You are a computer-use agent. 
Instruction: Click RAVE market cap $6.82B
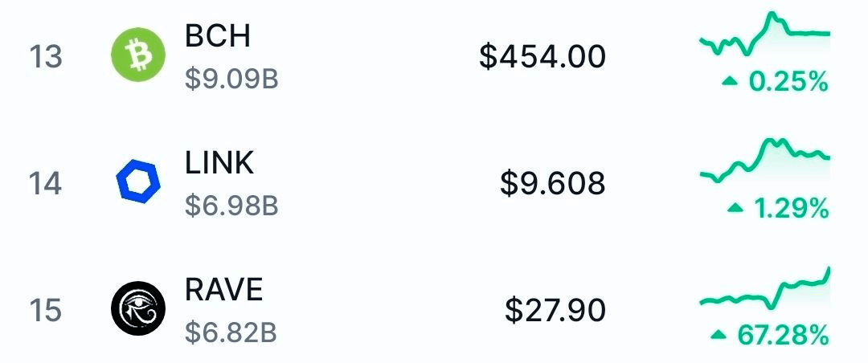(231, 332)
